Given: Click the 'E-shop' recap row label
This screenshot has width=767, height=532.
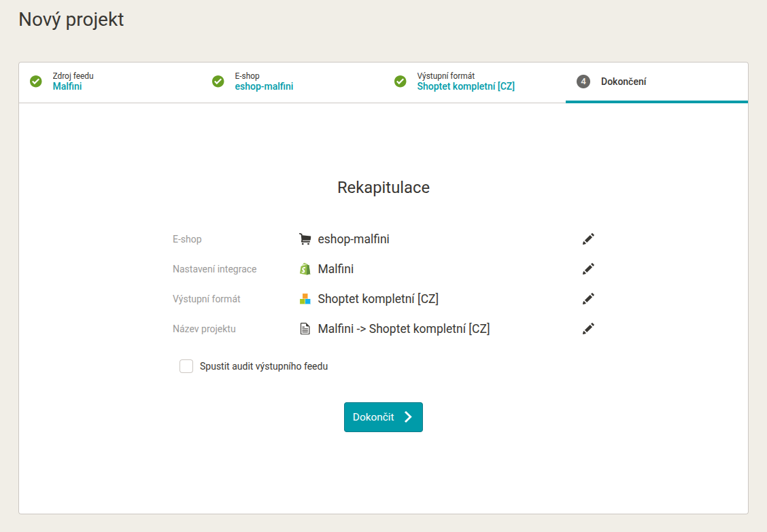Looking at the screenshot, I should (187, 239).
